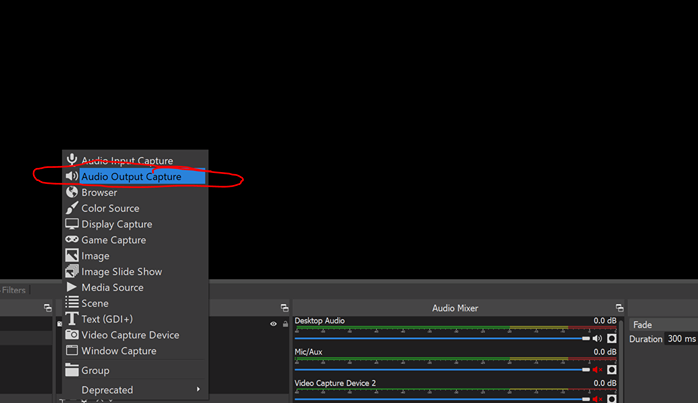
Task: Select Window Capture menu entry
Action: click(135, 351)
